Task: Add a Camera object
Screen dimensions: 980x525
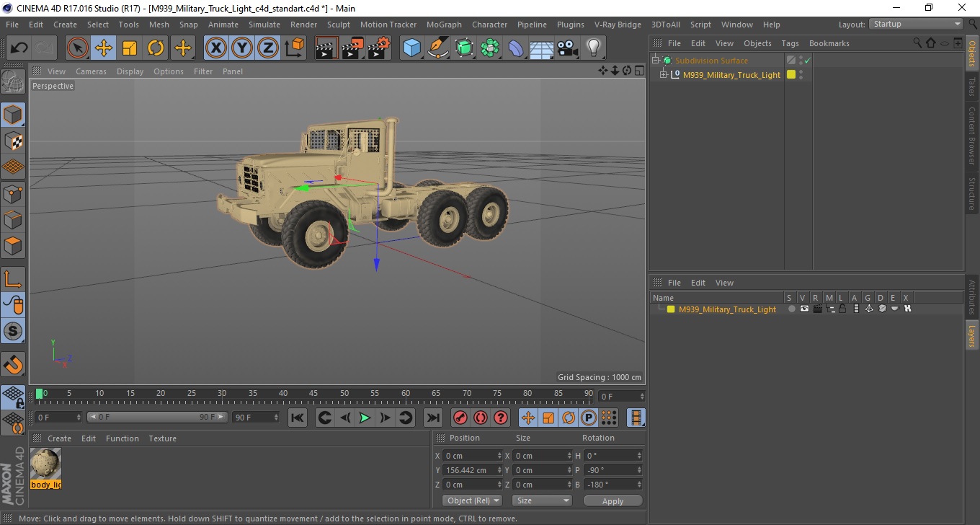Action: (567, 48)
